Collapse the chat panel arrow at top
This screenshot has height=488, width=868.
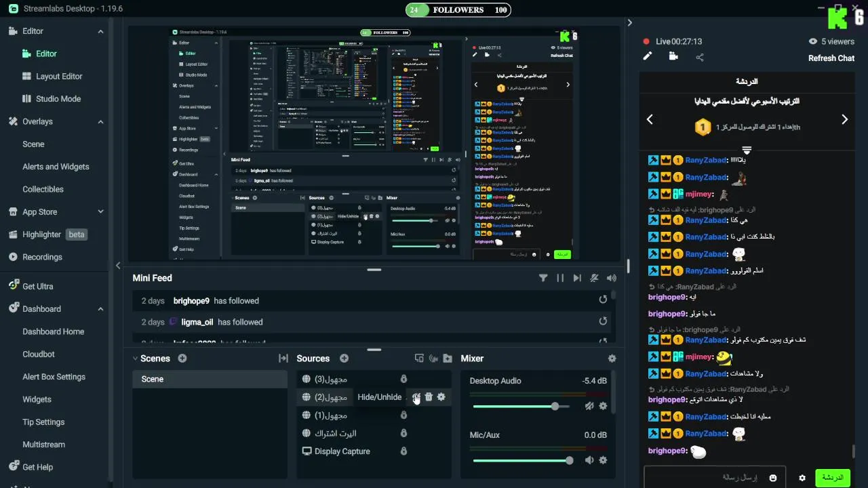tap(629, 23)
